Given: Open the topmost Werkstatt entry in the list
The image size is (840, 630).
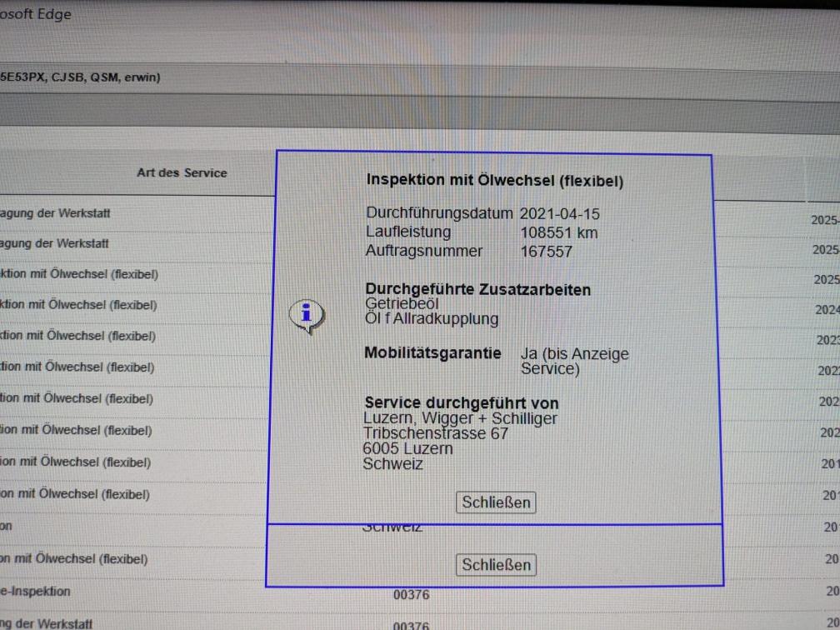Looking at the screenshot, I should point(55,213).
